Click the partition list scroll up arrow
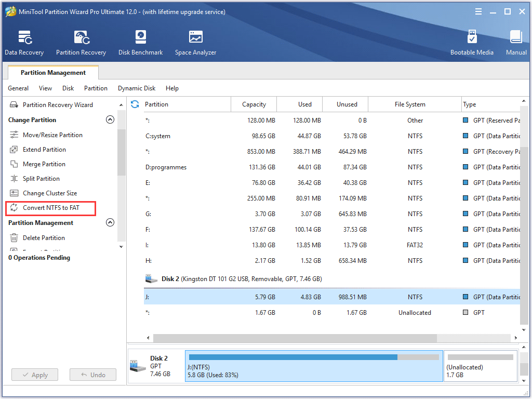This screenshot has height=399, width=532. point(524,101)
